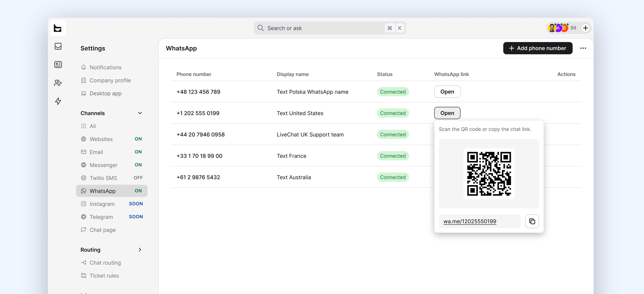Click display name Text France
The height and width of the screenshot is (294, 644).
pyautogui.click(x=292, y=156)
